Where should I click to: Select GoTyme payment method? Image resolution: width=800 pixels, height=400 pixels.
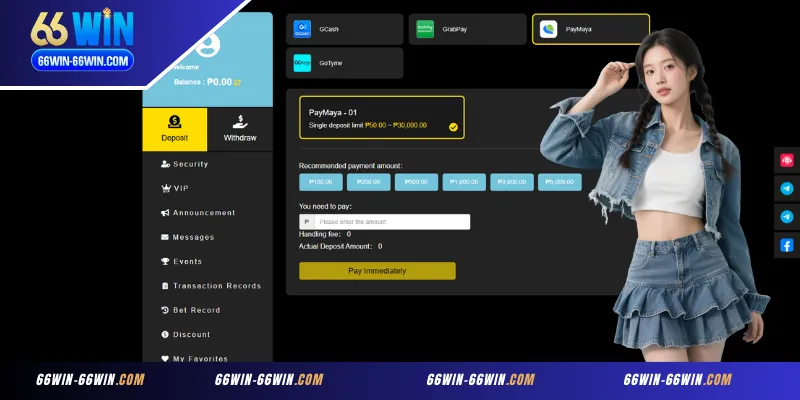coord(344,63)
